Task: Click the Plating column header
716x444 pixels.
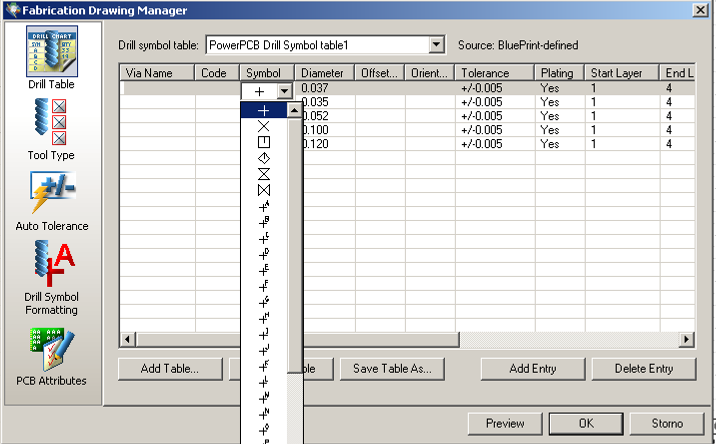Action: pos(560,73)
